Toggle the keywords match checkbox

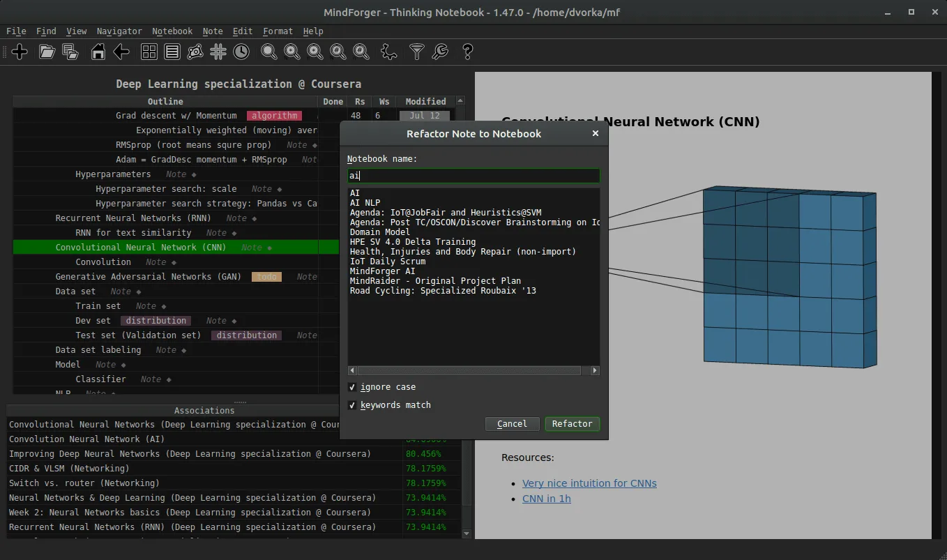352,405
